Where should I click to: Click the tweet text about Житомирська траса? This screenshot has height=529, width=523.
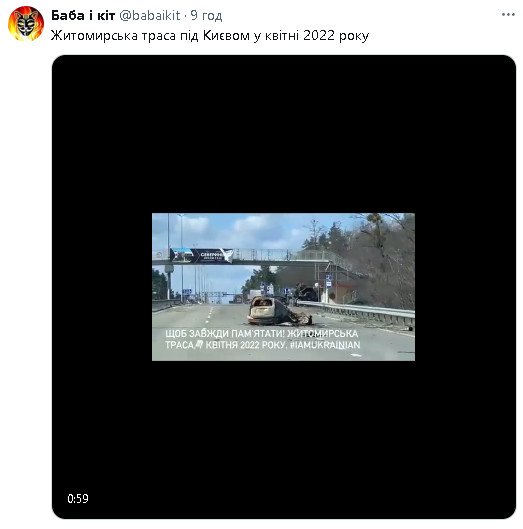pyautogui.click(x=210, y=35)
